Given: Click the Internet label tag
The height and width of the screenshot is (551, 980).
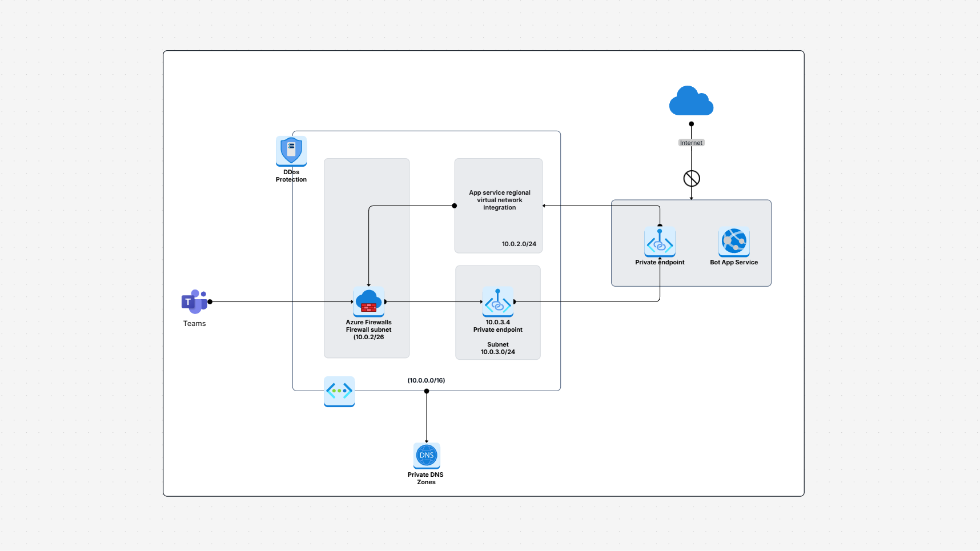Looking at the screenshot, I should click(691, 143).
